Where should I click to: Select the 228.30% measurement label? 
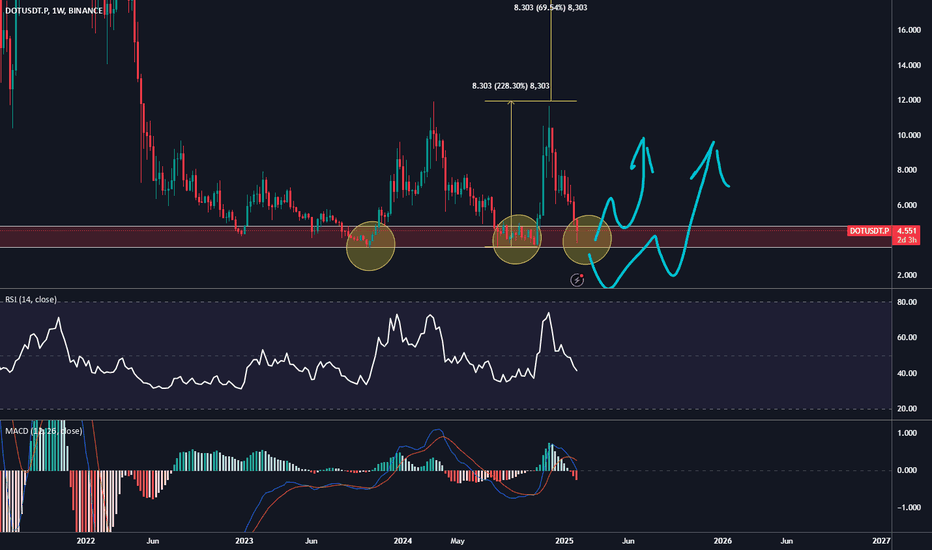point(511,86)
